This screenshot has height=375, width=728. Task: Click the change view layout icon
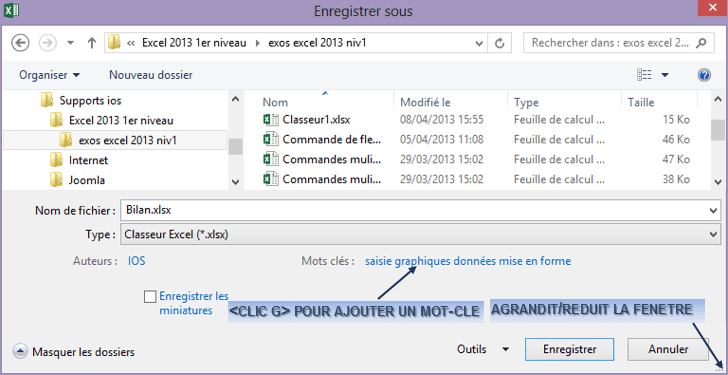tap(644, 75)
